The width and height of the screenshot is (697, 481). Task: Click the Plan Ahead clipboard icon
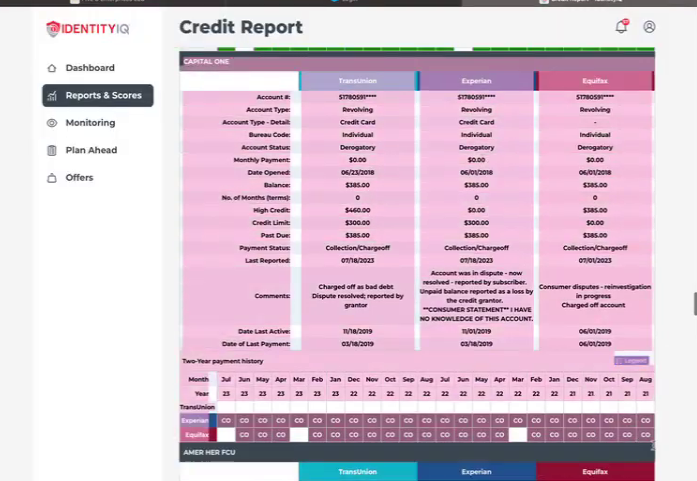(x=52, y=151)
